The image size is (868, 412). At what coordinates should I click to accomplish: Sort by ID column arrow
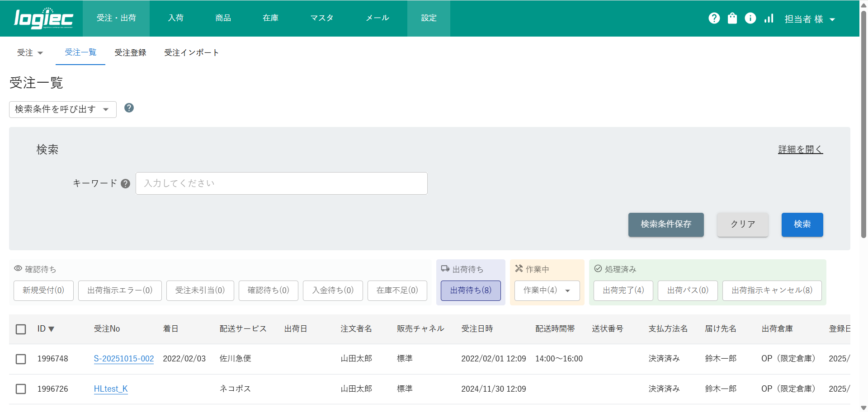(x=51, y=329)
